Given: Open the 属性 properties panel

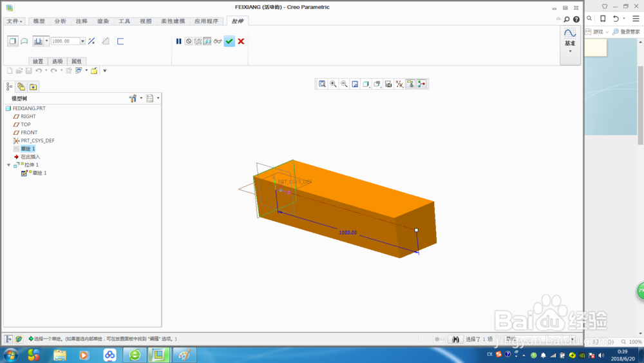Looking at the screenshot, I should tap(77, 61).
